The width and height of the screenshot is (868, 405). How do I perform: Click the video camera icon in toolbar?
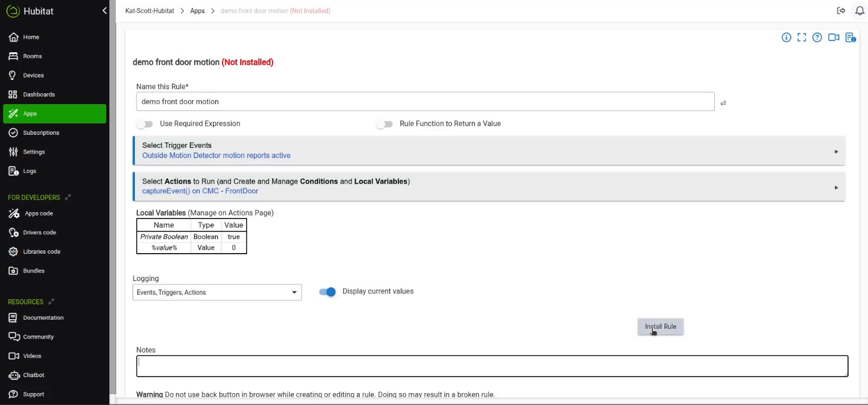point(834,38)
